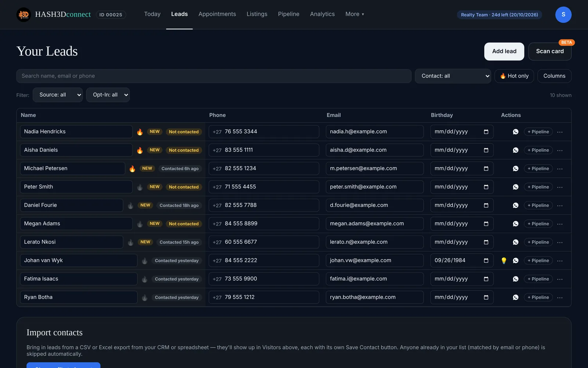Add Ryan Botha to Pipeline

click(x=538, y=297)
